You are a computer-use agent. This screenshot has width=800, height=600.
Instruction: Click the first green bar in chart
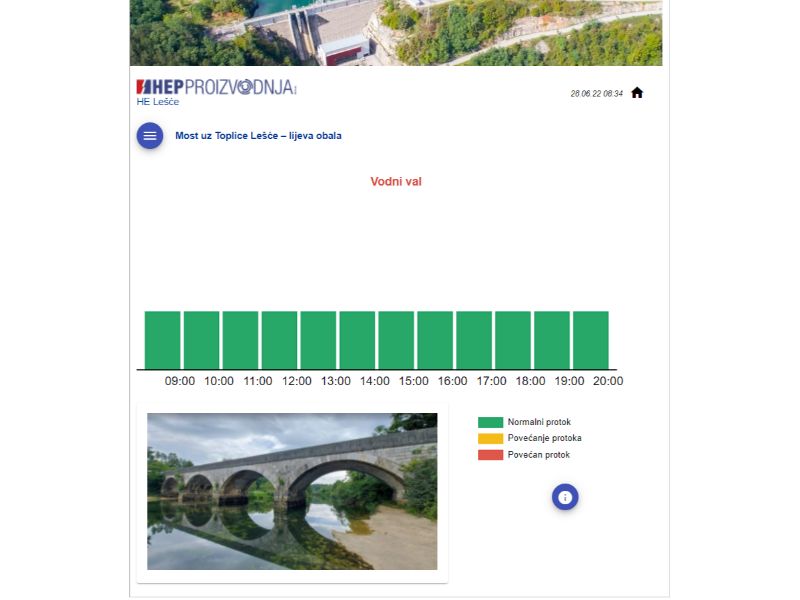click(162, 340)
